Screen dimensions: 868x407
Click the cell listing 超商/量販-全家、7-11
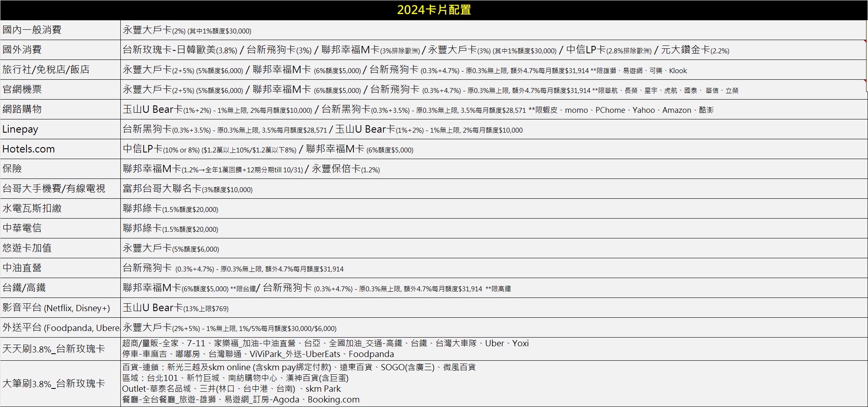point(494,349)
